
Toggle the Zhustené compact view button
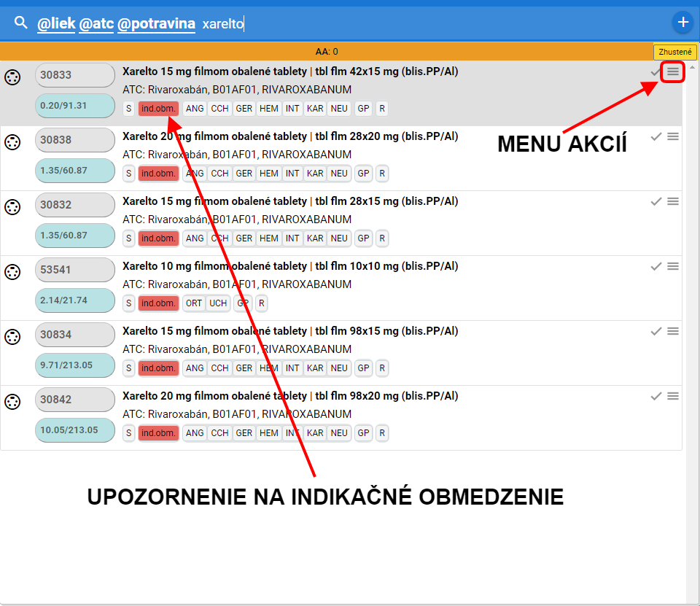tap(674, 52)
